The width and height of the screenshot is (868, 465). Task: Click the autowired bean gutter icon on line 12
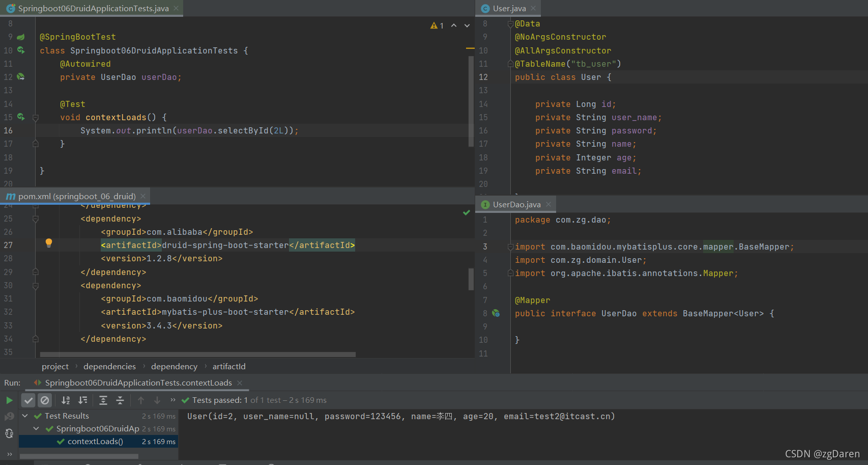click(x=21, y=77)
